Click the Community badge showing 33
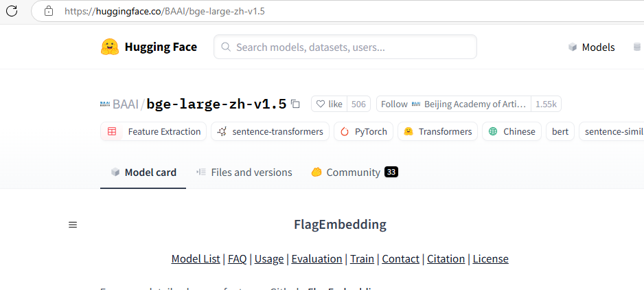 coord(391,172)
